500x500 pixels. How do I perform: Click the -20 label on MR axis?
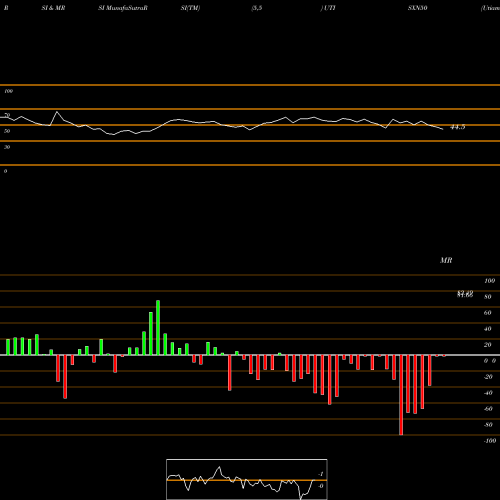point(488,377)
